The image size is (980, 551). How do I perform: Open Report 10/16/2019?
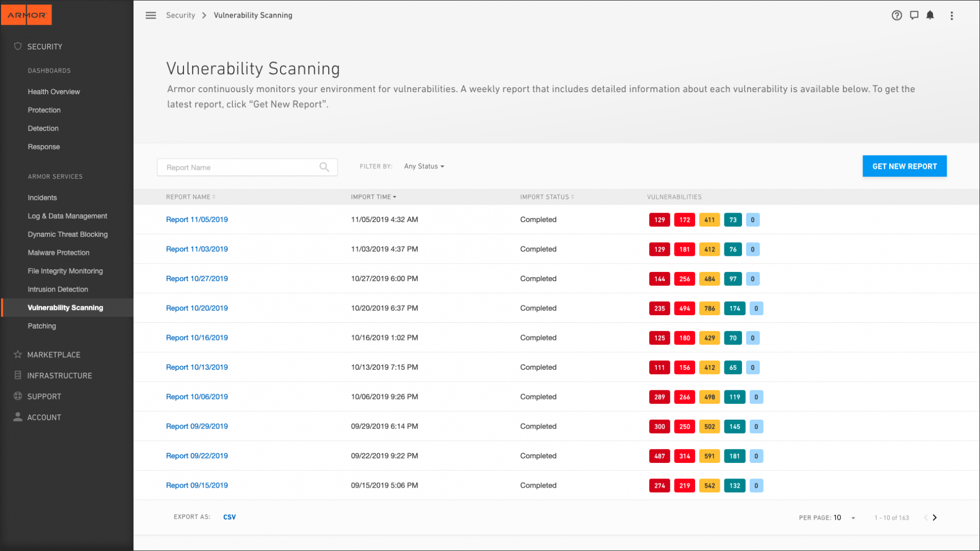[197, 338]
